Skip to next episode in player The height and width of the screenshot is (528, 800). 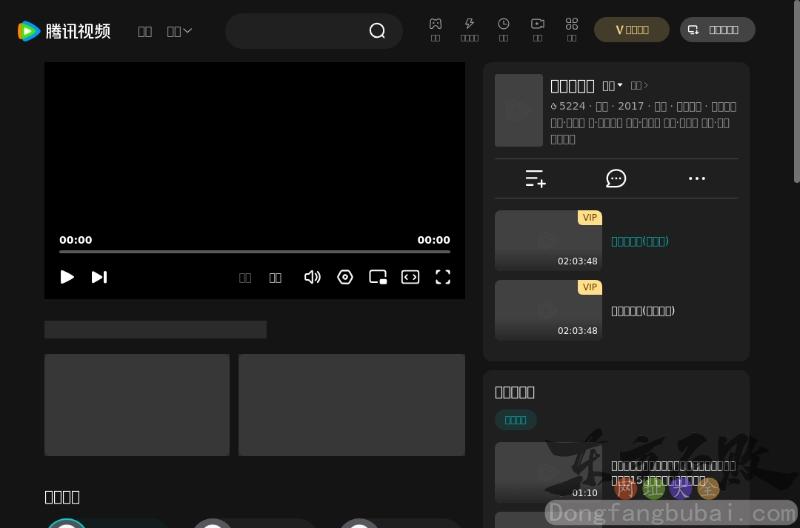pos(99,277)
